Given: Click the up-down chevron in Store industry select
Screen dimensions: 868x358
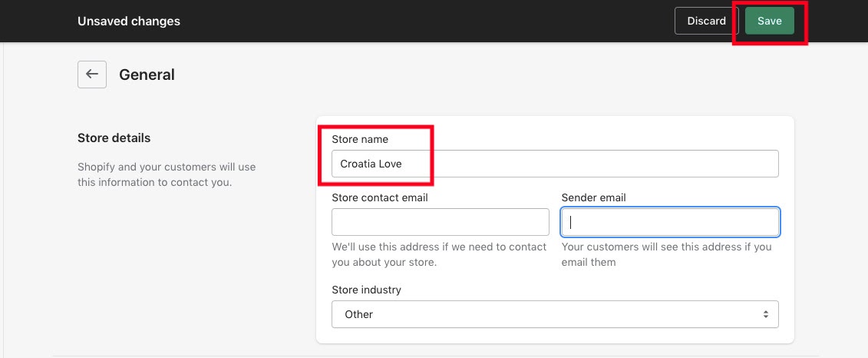Looking at the screenshot, I should (766, 314).
